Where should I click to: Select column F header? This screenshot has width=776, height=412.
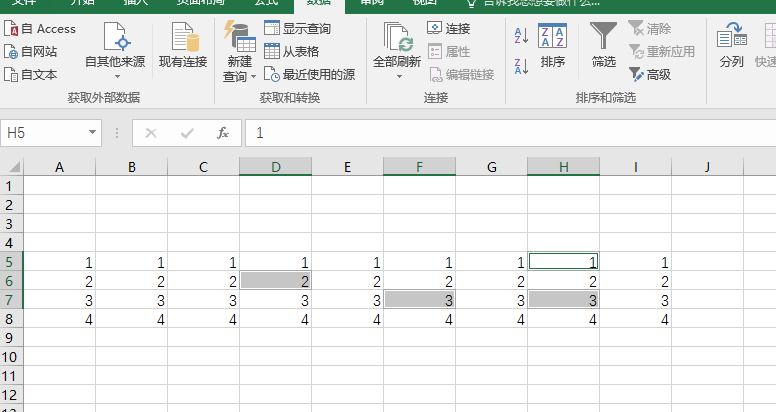(420, 167)
